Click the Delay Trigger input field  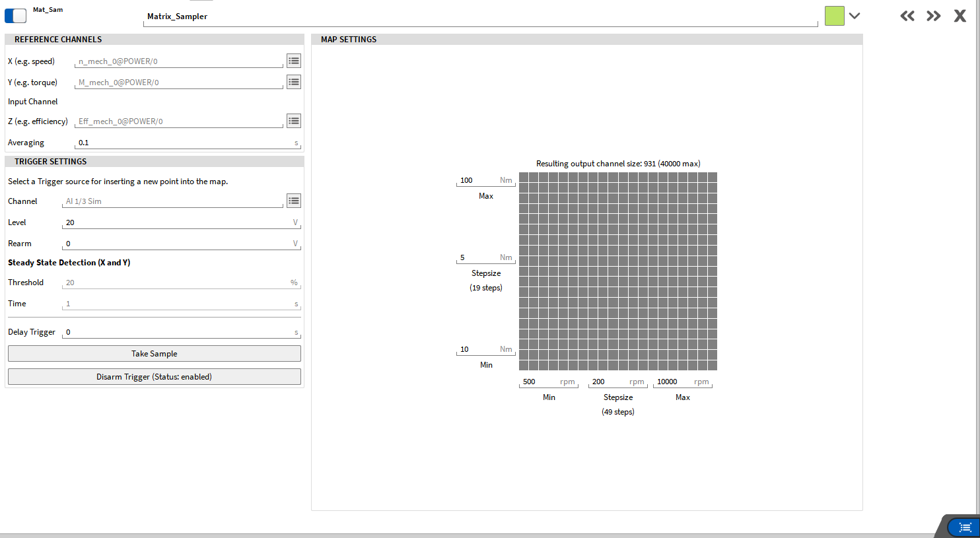177,332
